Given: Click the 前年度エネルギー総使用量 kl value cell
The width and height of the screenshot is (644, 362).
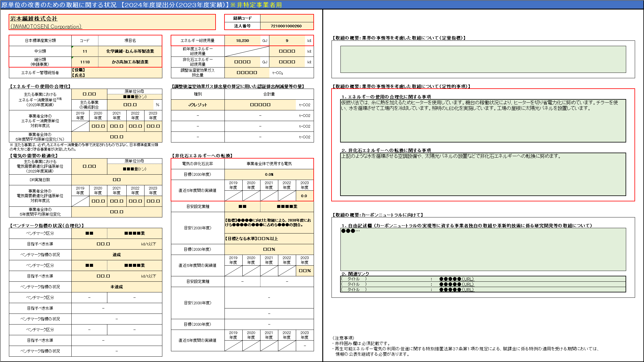Looking at the screenshot, I should pyautogui.click(x=287, y=51).
